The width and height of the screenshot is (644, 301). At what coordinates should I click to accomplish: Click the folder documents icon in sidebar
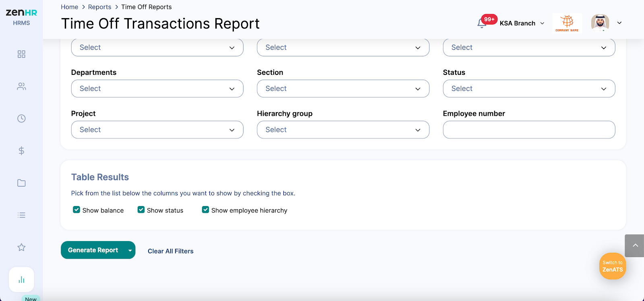21,183
